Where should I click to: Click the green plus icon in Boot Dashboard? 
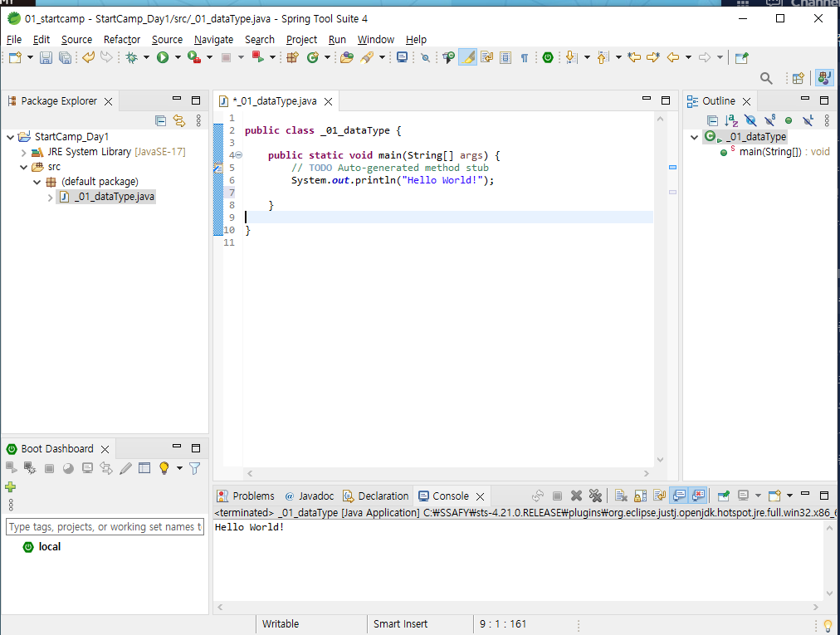tap(10, 487)
